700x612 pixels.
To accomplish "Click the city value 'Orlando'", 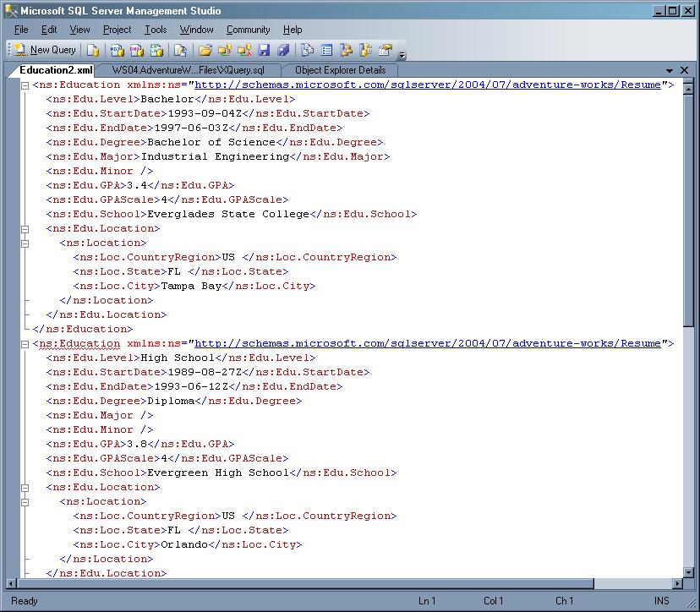I will coord(184,545).
